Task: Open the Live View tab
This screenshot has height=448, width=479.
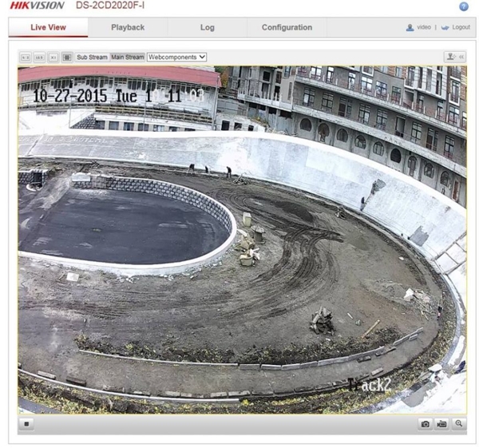Action: click(48, 27)
